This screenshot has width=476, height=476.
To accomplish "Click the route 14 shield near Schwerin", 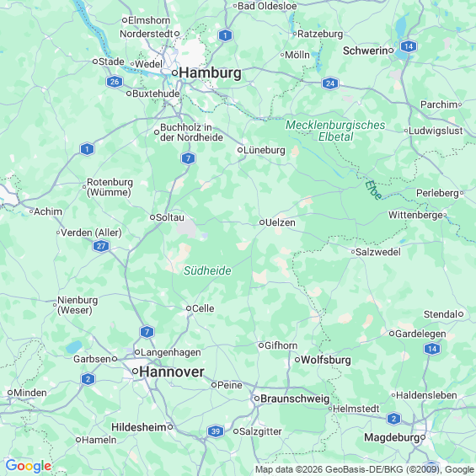I will [409, 46].
